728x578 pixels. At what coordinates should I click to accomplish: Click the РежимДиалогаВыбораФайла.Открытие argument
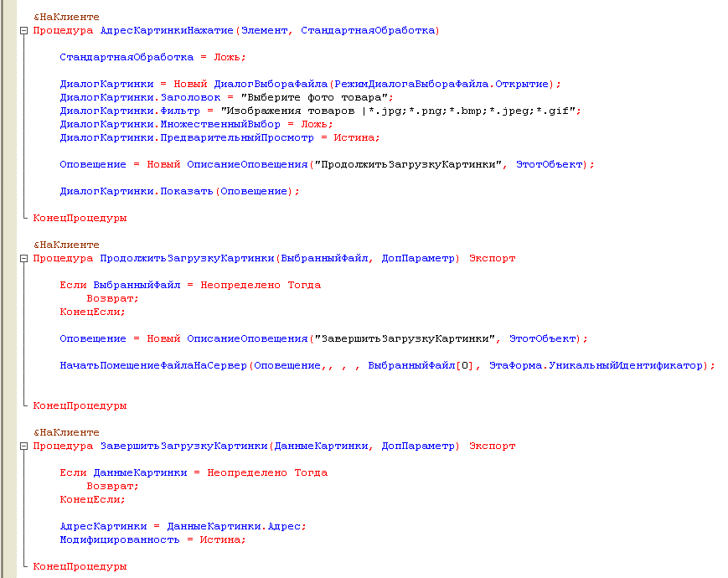click(441, 85)
